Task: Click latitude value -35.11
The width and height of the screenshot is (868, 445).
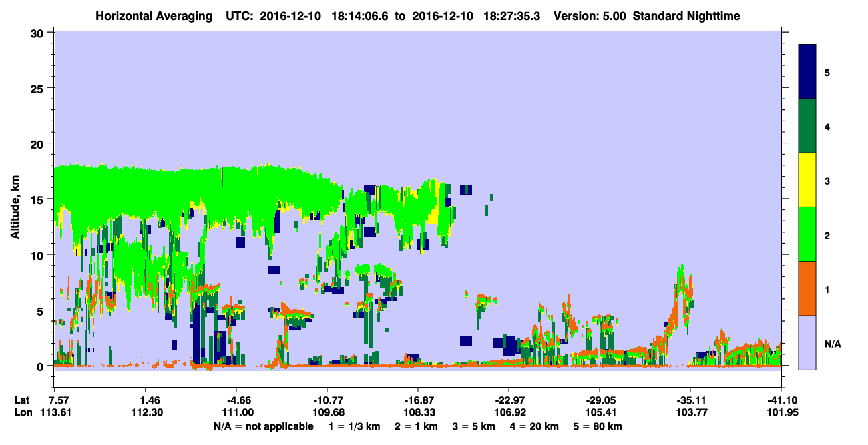Action: pos(690,400)
